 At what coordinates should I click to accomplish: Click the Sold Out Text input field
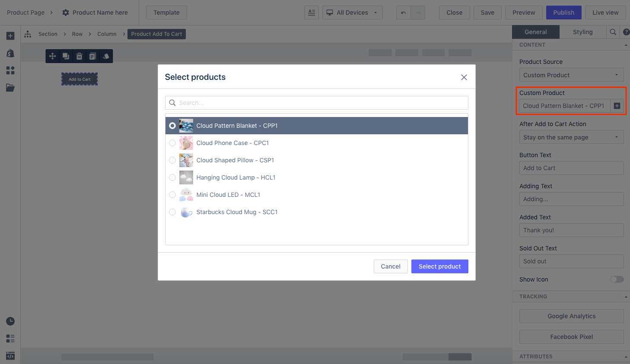coord(571,261)
